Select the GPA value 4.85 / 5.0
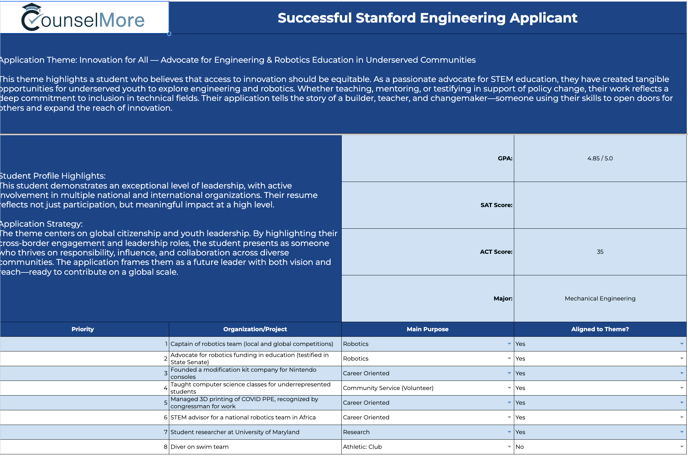688x456 pixels. coord(600,158)
